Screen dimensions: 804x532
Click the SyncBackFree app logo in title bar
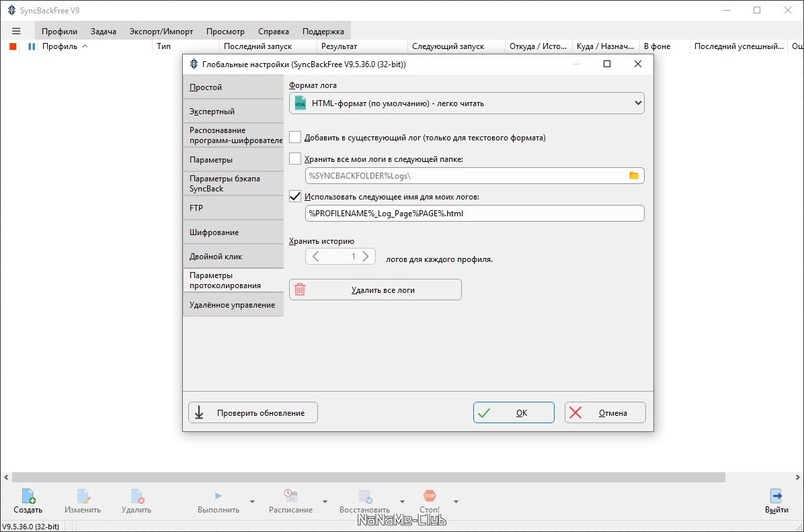[x=11, y=10]
